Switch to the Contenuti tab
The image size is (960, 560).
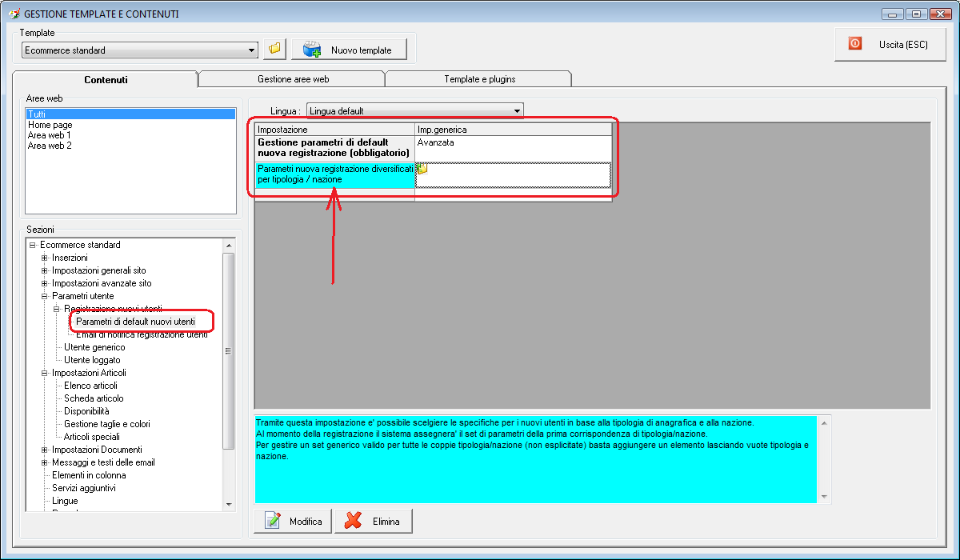point(106,79)
